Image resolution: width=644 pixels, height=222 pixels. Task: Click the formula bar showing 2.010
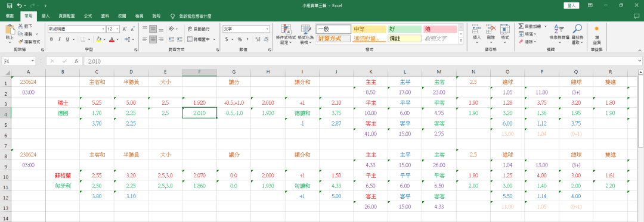[x=360, y=61]
